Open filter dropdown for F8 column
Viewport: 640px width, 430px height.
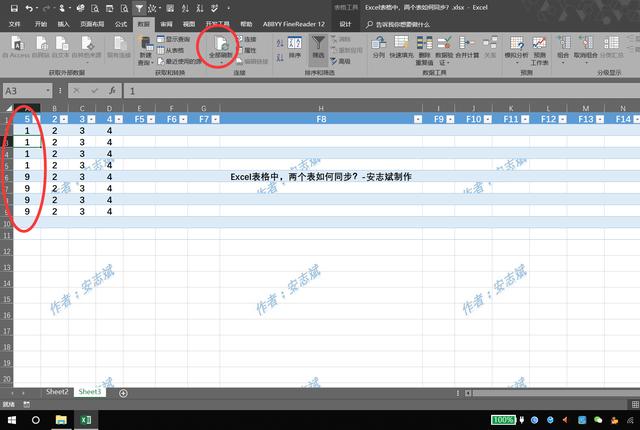pyautogui.click(x=418, y=119)
